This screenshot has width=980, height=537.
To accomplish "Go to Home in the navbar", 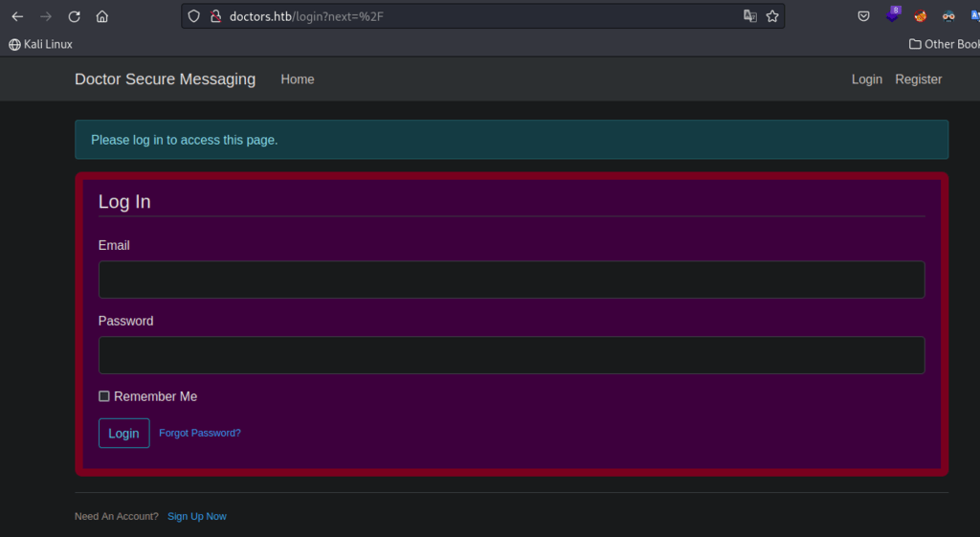I will [297, 79].
